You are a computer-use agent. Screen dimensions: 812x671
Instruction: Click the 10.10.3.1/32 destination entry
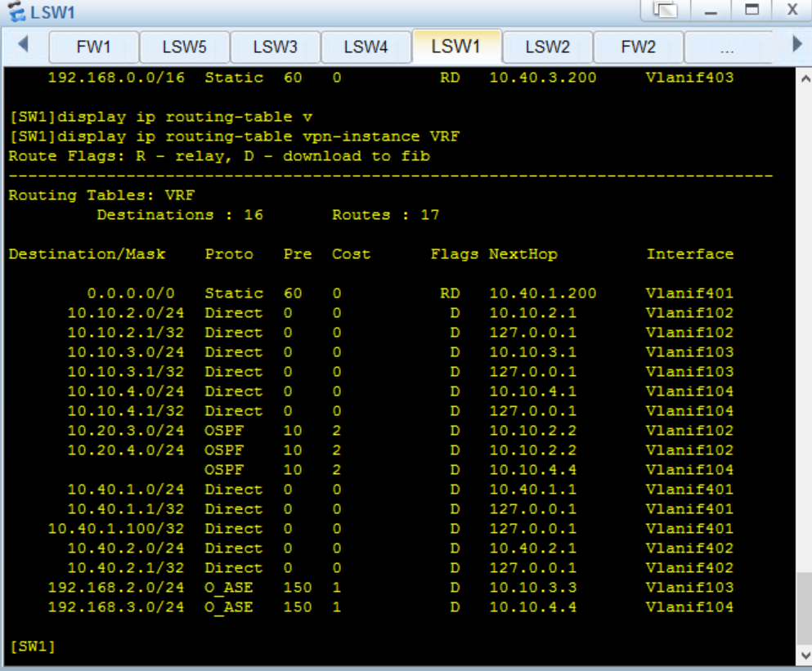[x=126, y=372]
